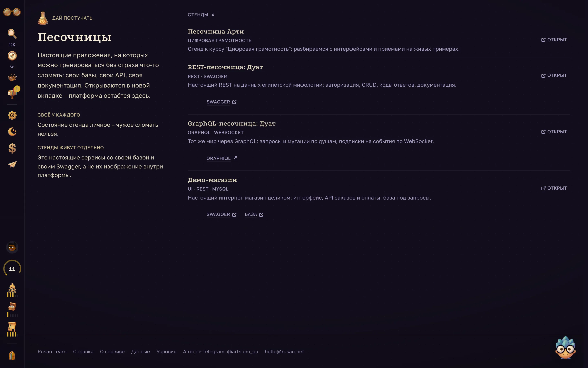This screenshot has width=588, height=368.
Task: Open the author's Telegram @artsiom_qa link
Action: point(220,352)
